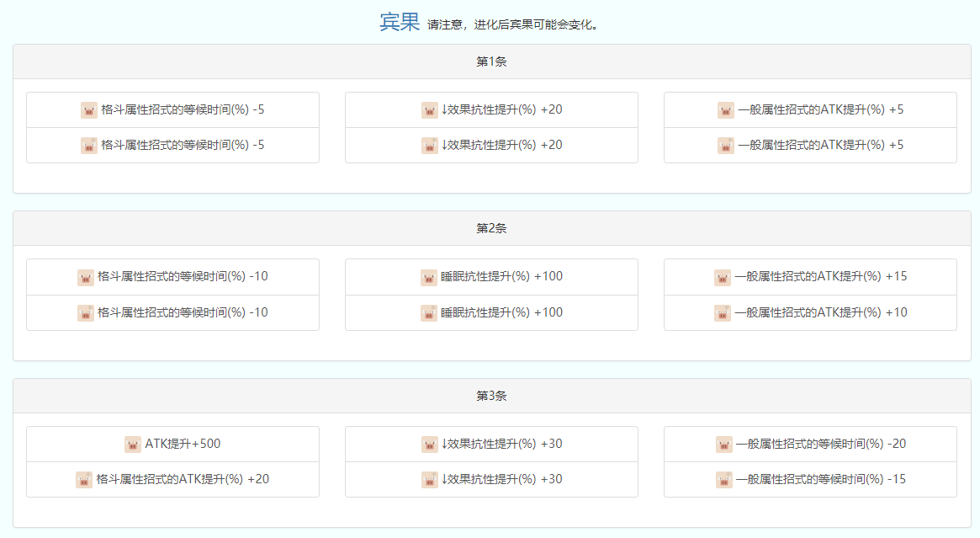
Task: Click the icon beside ATK提升+500
Action: pyautogui.click(x=133, y=444)
